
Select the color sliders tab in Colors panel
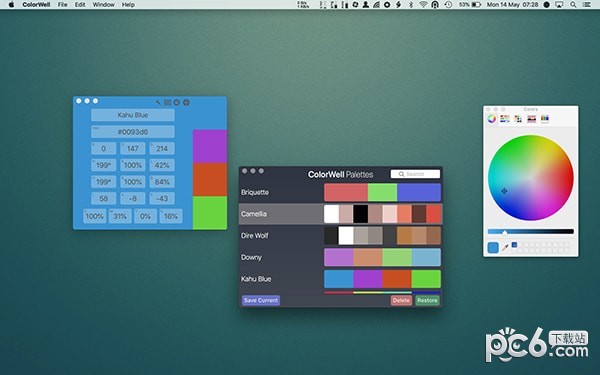(505, 119)
